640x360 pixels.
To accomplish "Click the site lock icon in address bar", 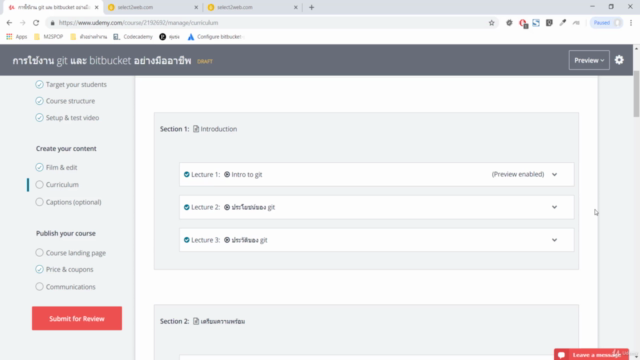I will coord(52,23).
